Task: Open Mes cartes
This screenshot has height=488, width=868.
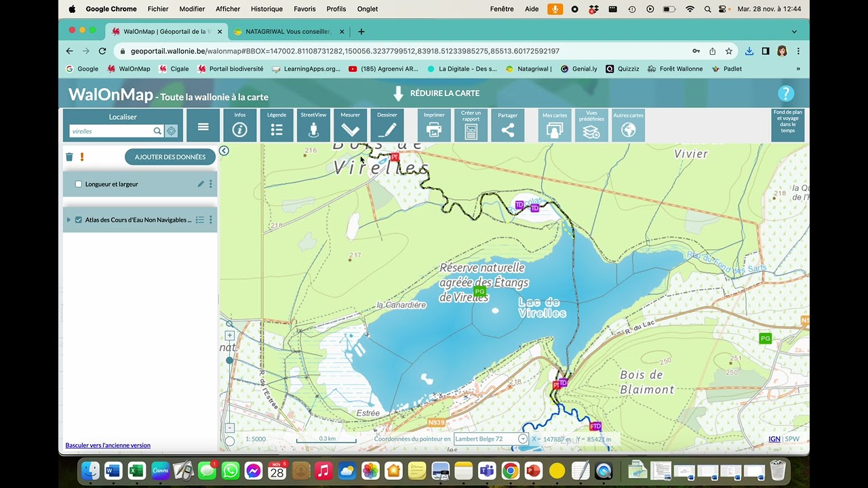Action: click(x=555, y=125)
